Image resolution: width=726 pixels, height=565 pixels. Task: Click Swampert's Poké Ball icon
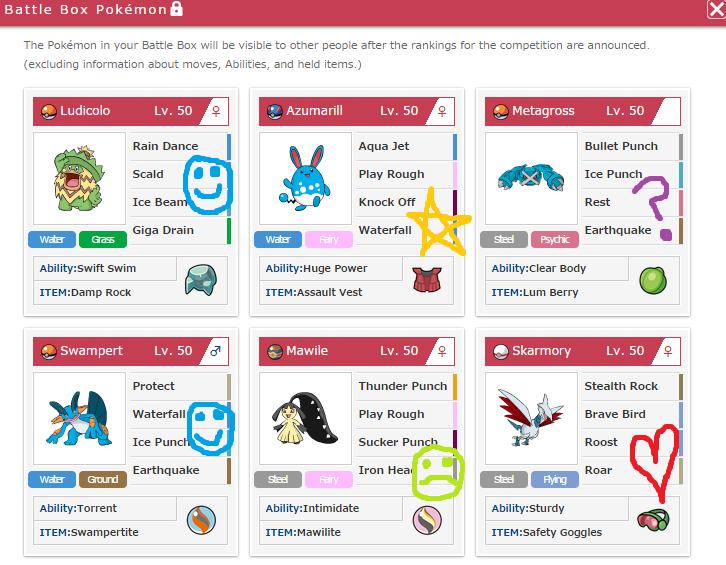(49, 352)
